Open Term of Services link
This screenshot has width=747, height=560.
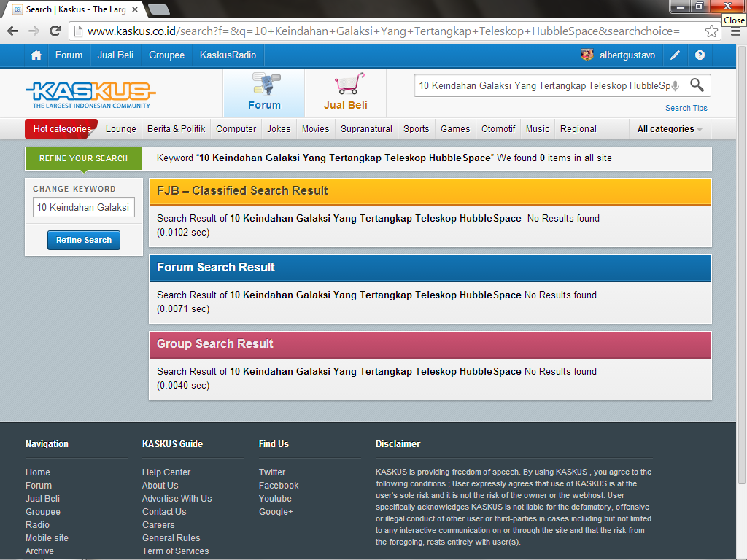click(175, 551)
